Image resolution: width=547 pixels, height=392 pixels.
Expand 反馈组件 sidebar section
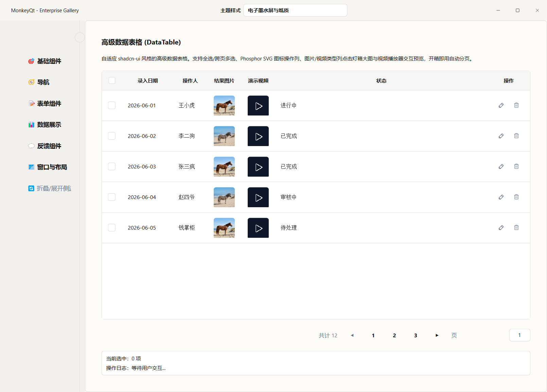(x=45, y=146)
